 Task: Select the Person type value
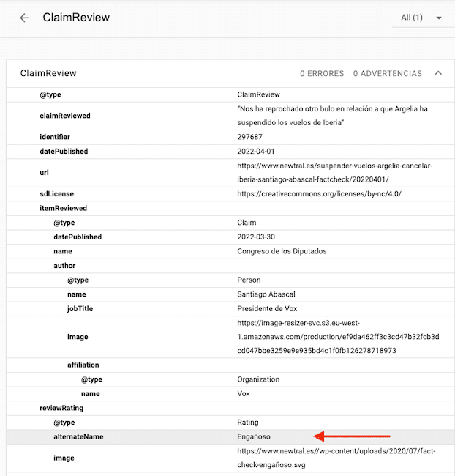[249, 280]
